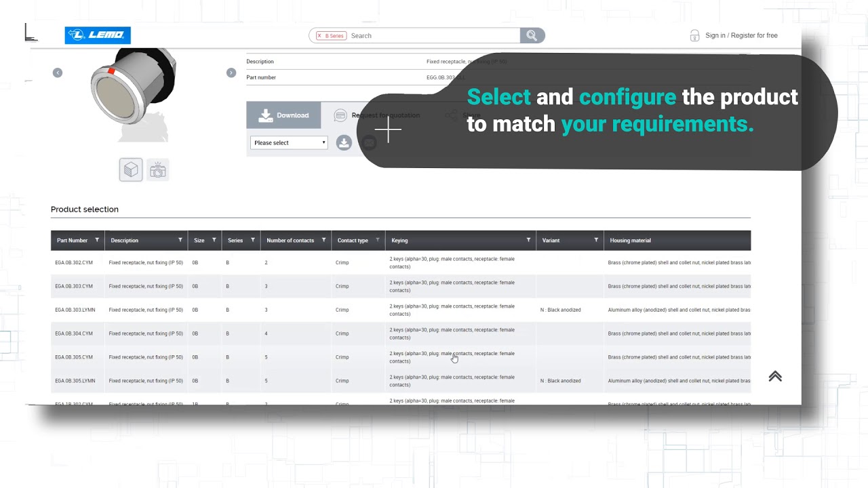Open the Number of contacts column filter
The image size is (868, 488).
point(323,240)
